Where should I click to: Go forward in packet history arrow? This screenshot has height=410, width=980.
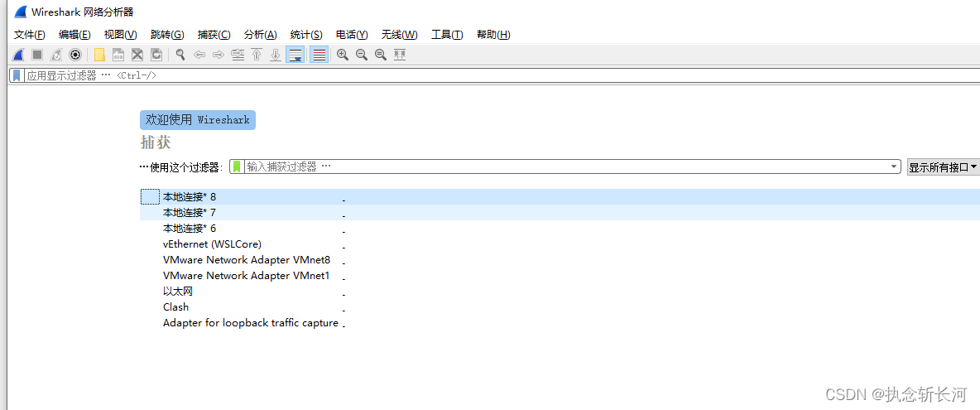[x=219, y=55]
